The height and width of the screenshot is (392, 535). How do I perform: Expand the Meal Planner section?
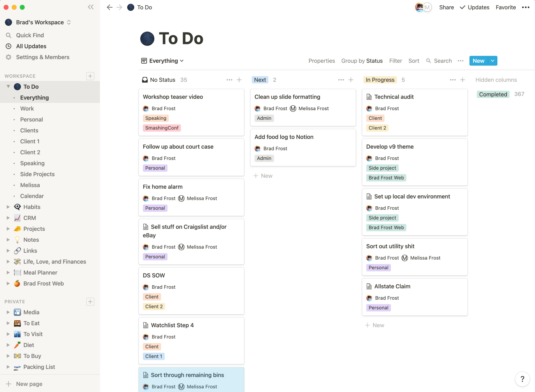(x=8, y=272)
